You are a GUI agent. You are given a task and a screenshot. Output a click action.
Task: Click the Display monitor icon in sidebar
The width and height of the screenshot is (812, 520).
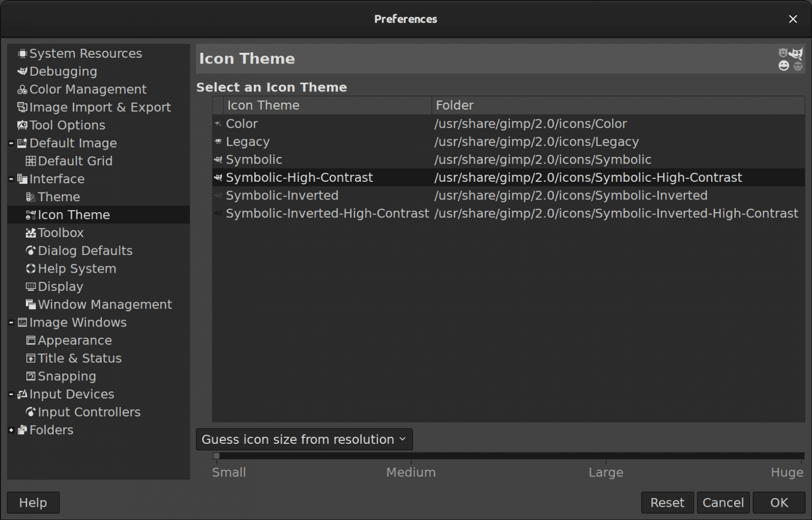point(30,286)
